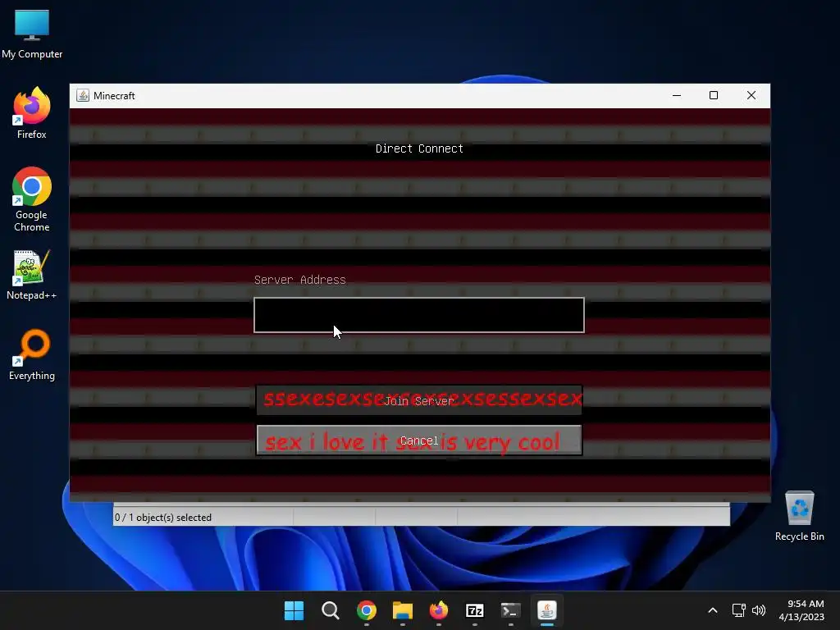Open the Windows Start menu

[x=294, y=610]
